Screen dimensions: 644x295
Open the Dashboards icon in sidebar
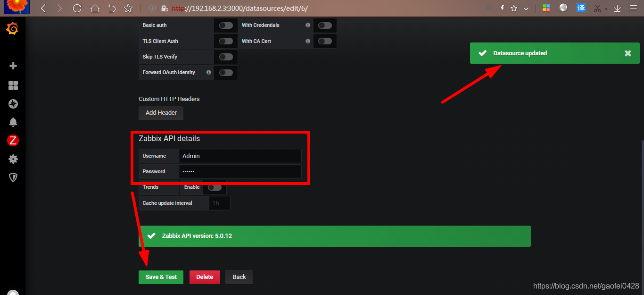coord(13,85)
